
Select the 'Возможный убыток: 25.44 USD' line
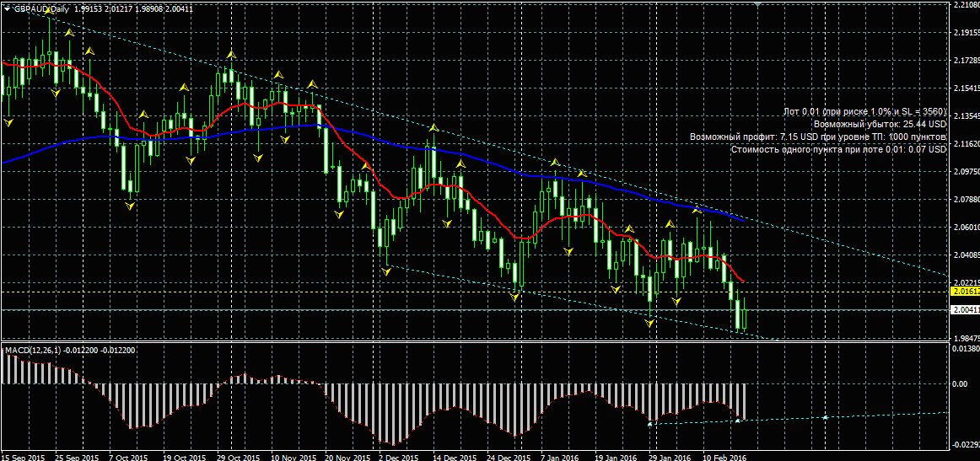coord(880,124)
